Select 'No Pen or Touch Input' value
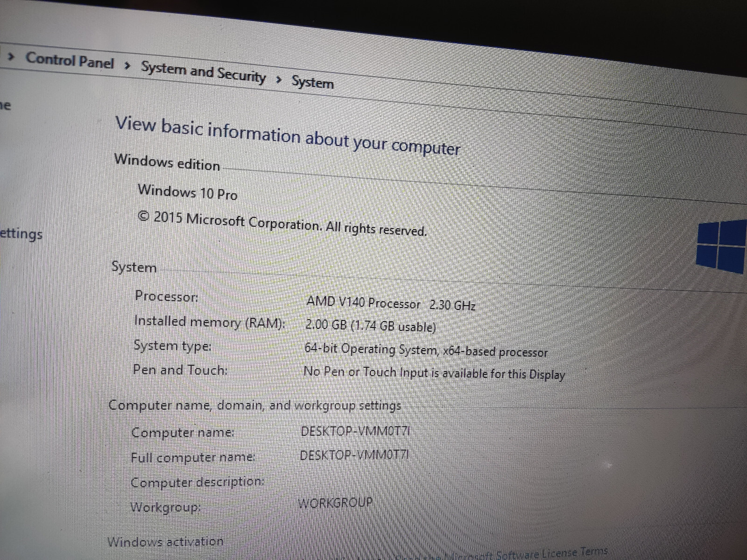This screenshot has height=560, width=747. click(434, 373)
